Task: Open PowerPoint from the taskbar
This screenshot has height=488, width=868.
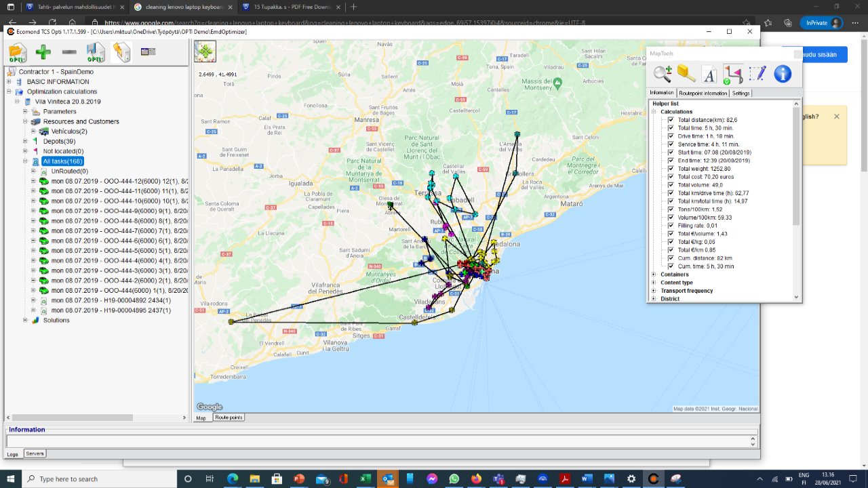Action: click(x=299, y=479)
